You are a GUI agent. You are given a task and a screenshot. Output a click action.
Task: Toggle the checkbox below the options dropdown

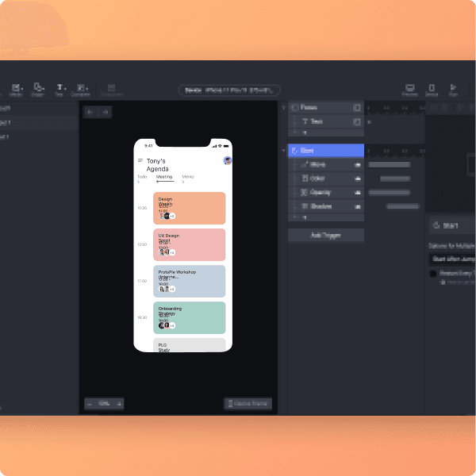[433, 274]
